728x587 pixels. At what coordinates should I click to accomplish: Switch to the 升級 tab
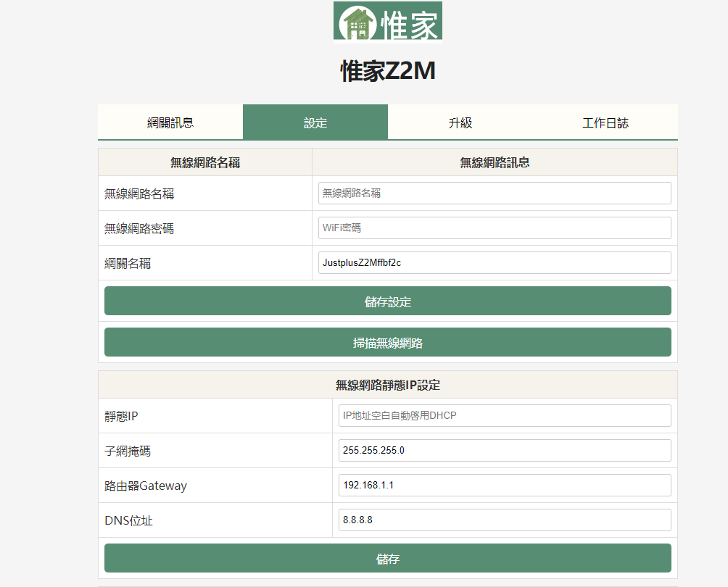click(460, 122)
